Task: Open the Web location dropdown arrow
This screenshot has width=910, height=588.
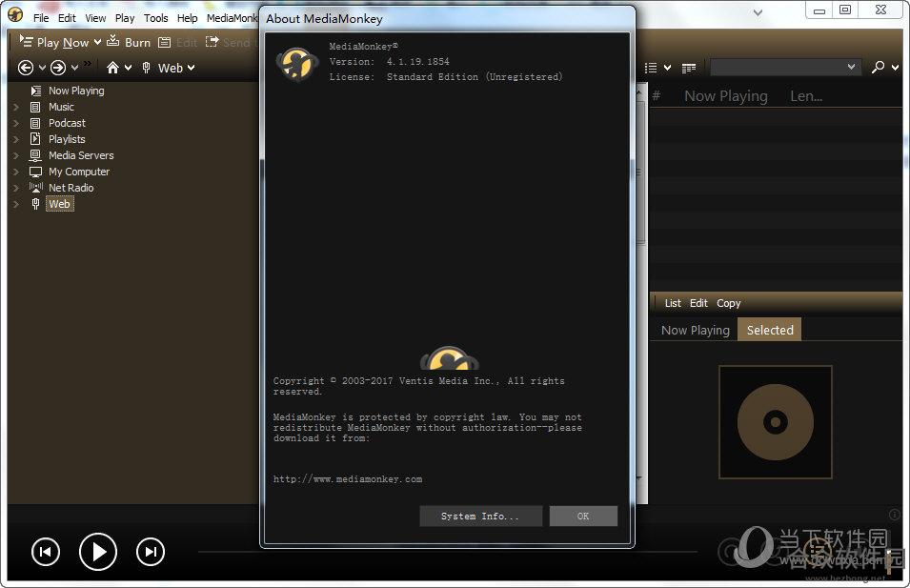Action: coord(191,68)
